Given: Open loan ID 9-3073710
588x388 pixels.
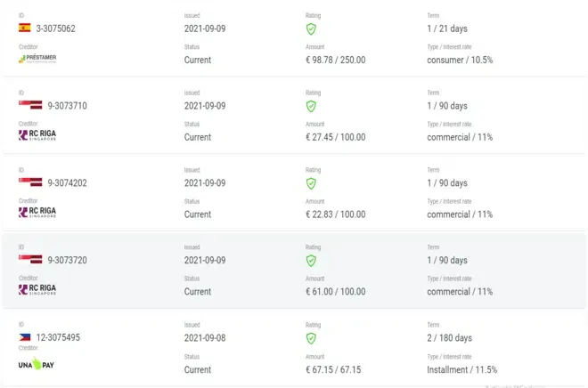Looking at the screenshot, I should click(x=67, y=106).
